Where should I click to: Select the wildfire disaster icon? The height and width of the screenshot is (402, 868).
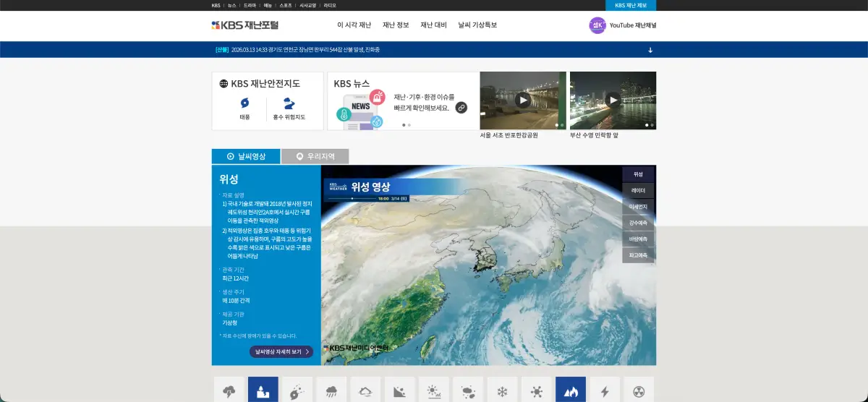(570, 390)
